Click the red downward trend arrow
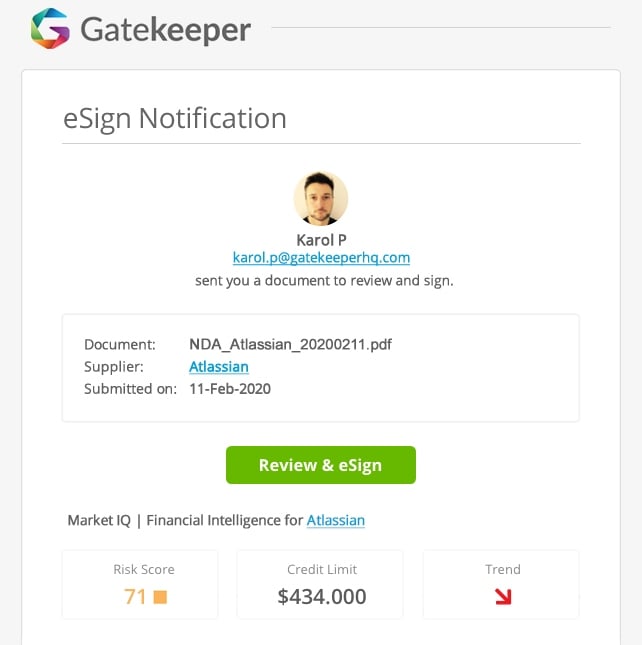 (x=502, y=597)
